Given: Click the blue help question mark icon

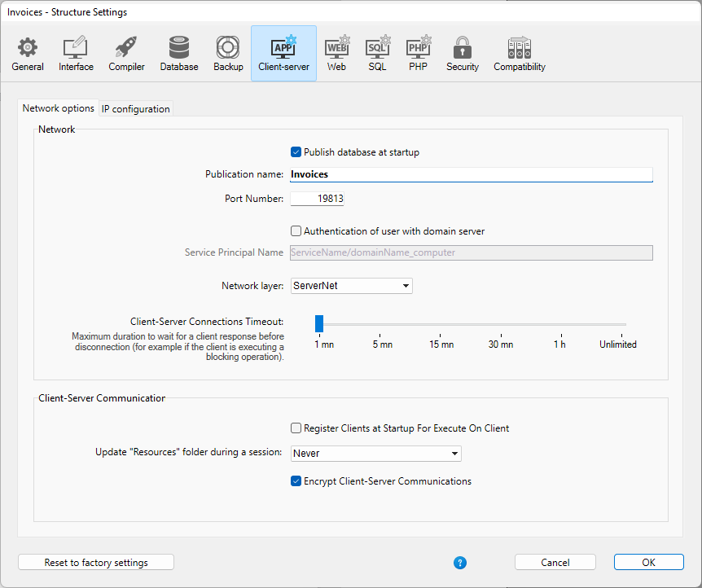Looking at the screenshot, I should tap(460, 563).
